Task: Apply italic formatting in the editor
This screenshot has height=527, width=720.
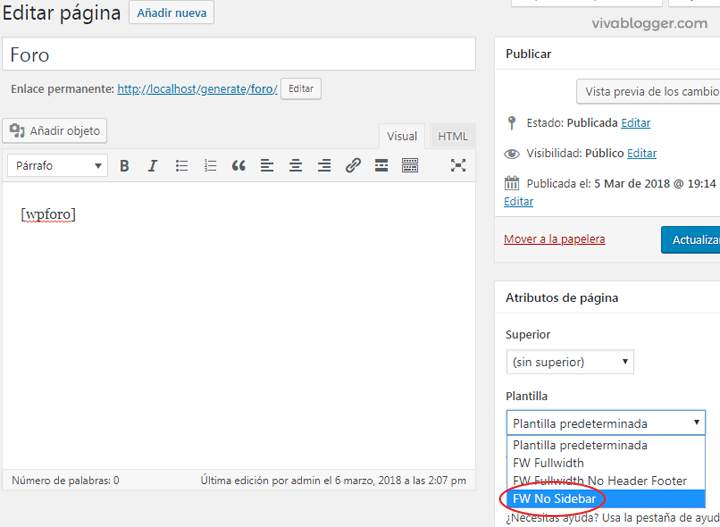Action: point(153,166)
